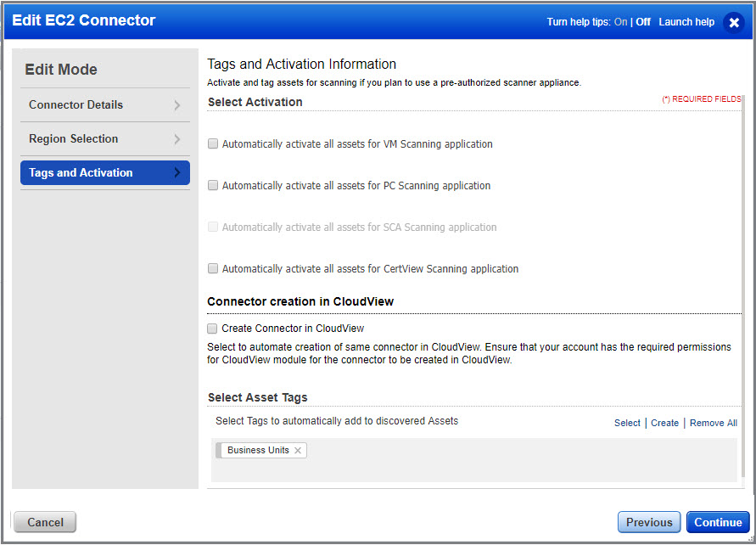
Task: Close the Edit EC2 Connector dialog
Action: pyautogui.click(x=733, y=22)
